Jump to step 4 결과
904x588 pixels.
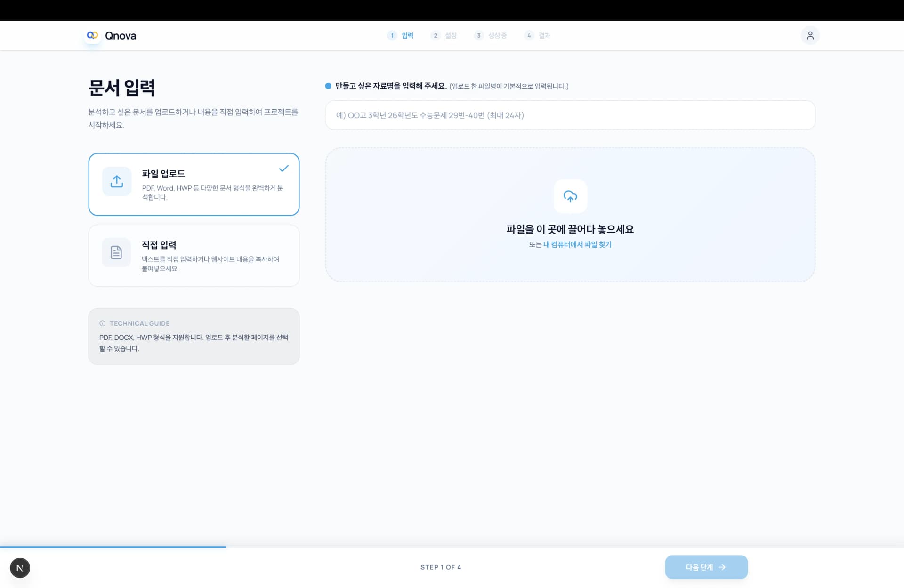point(538,35)
